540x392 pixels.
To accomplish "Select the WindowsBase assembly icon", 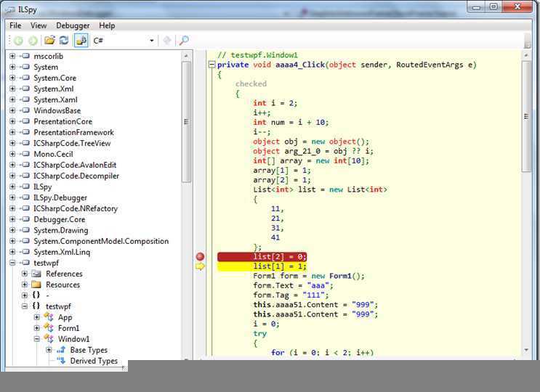I will click(26, 110).
